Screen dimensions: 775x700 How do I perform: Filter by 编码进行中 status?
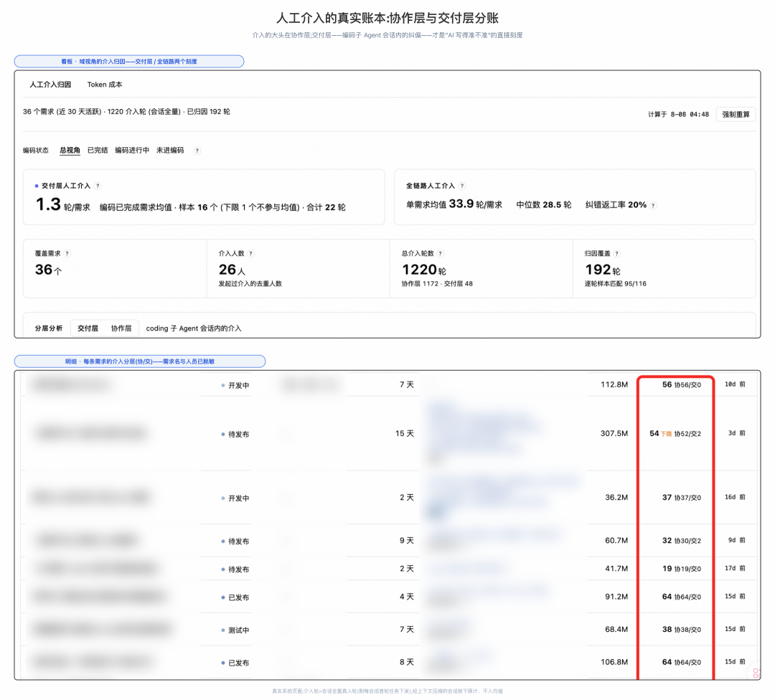coord(132,150)
